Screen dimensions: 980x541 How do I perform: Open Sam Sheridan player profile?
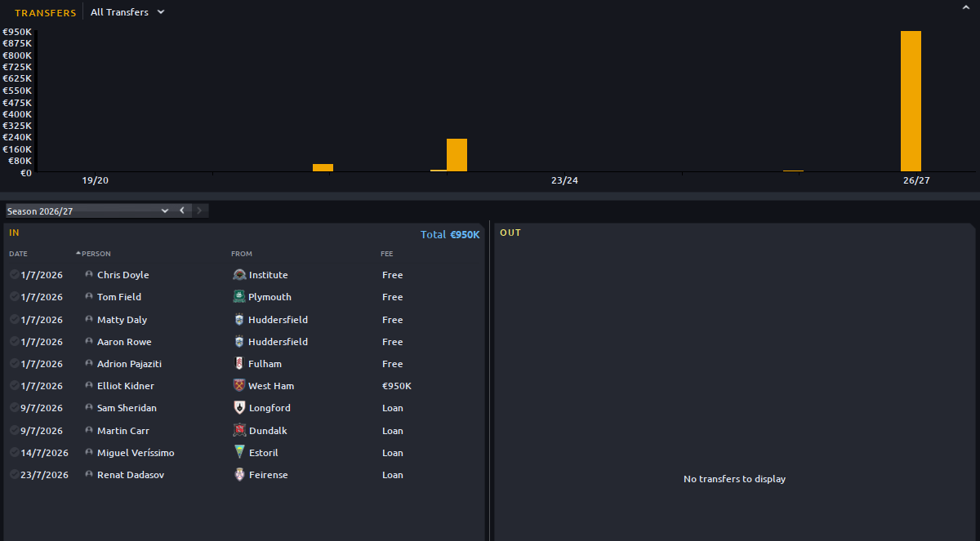127,408
